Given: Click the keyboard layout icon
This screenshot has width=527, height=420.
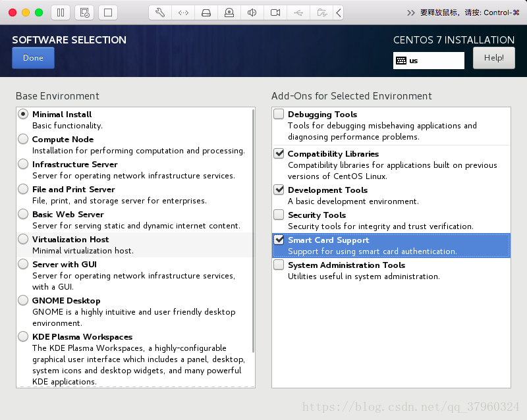Looking at the screenshot, I should click(401, 61).
